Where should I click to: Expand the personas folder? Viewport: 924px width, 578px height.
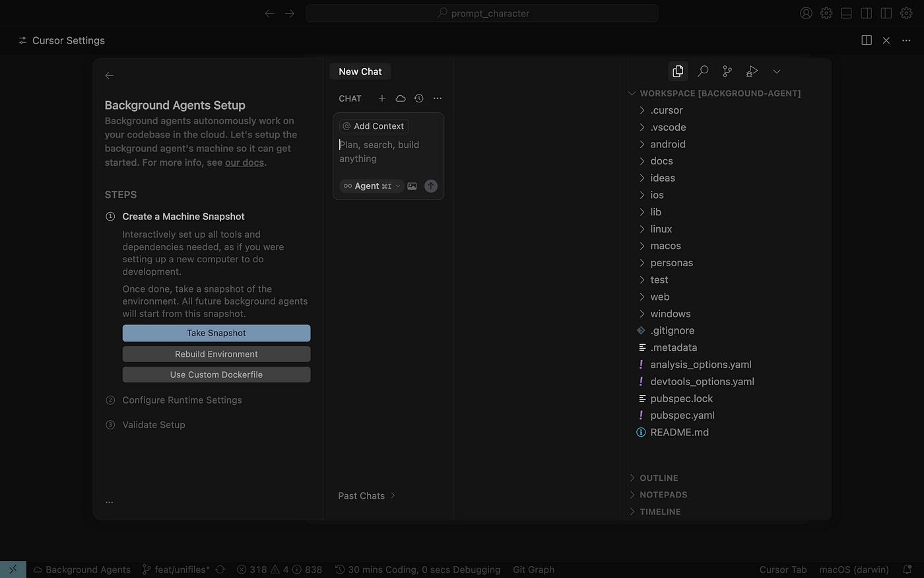click(x=671, y=262)
